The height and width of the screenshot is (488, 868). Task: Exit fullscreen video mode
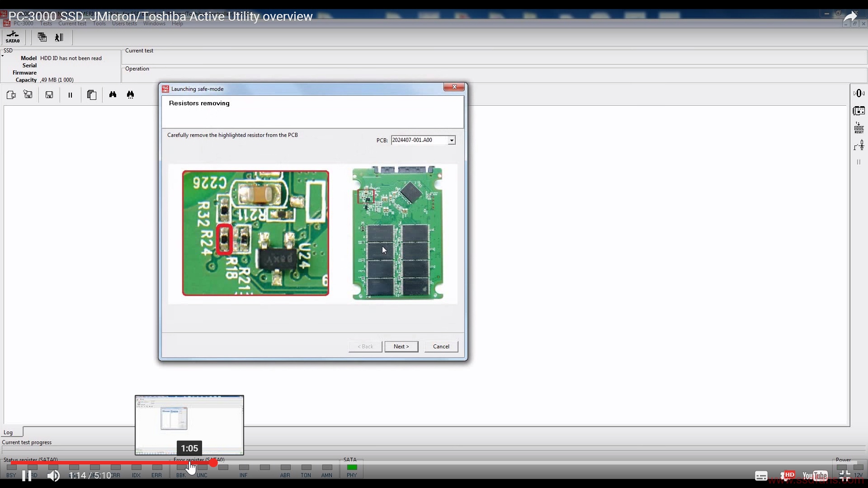tap(844, 475)
